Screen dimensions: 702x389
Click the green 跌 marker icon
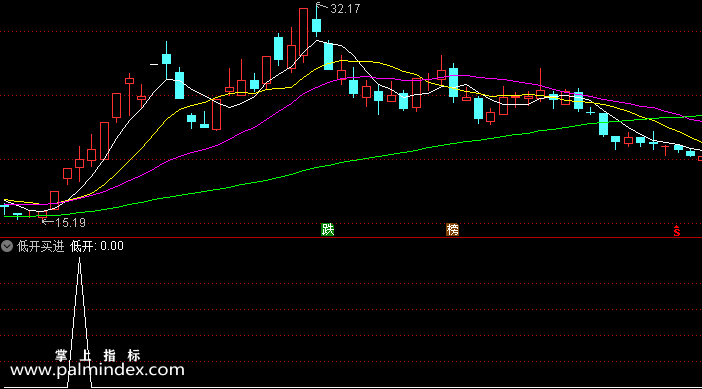coord(328,230)
